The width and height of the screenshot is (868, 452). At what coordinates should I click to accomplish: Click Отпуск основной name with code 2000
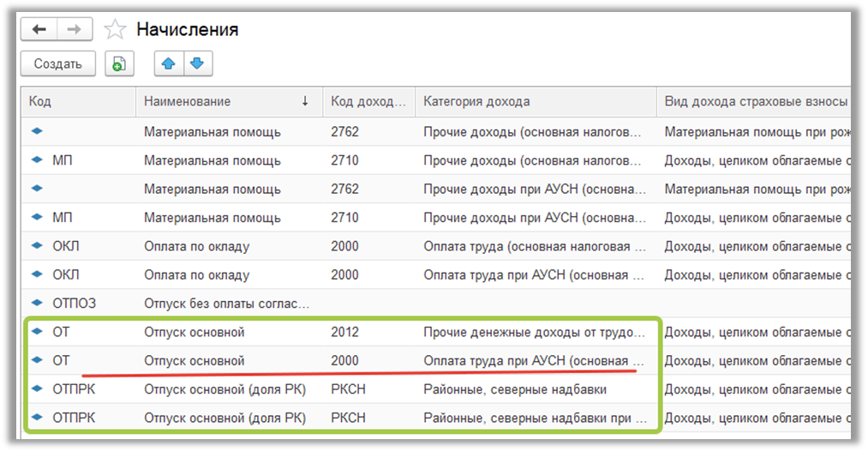click(195, 360)
